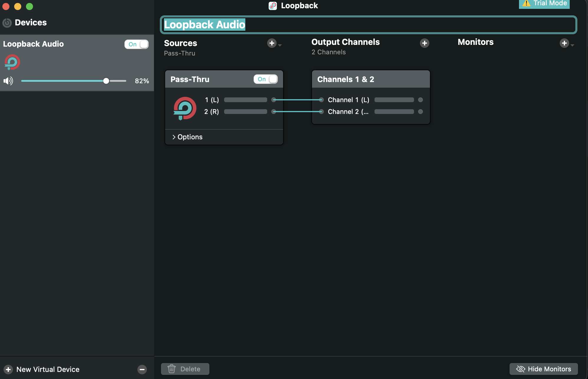588x379 pixels.
Task: Click the Devices header icon in the sidebar
Action: tap(7, 23)
